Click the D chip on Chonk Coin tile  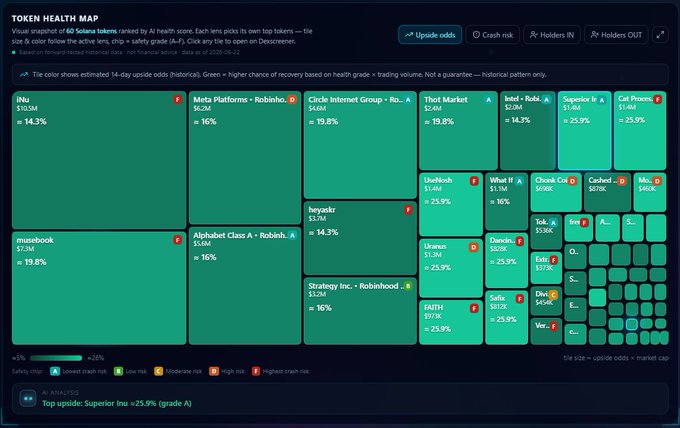click(572, 181)
